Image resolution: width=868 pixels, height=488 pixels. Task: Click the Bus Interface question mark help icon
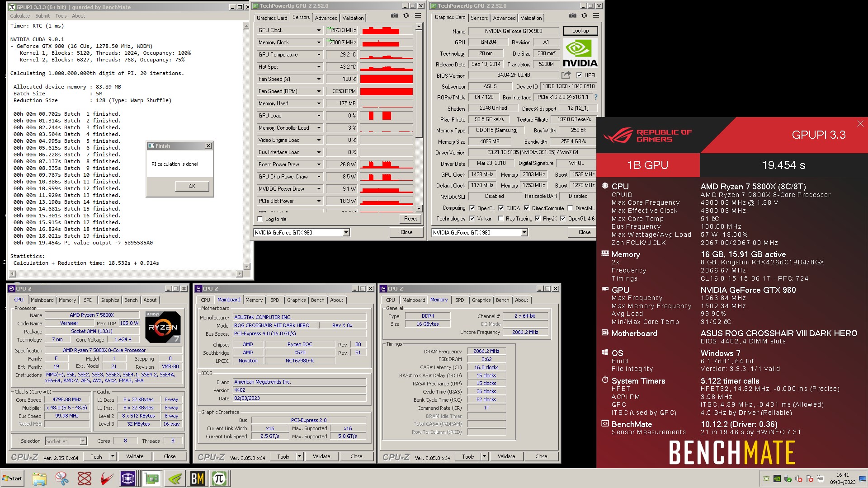(595, 97)
